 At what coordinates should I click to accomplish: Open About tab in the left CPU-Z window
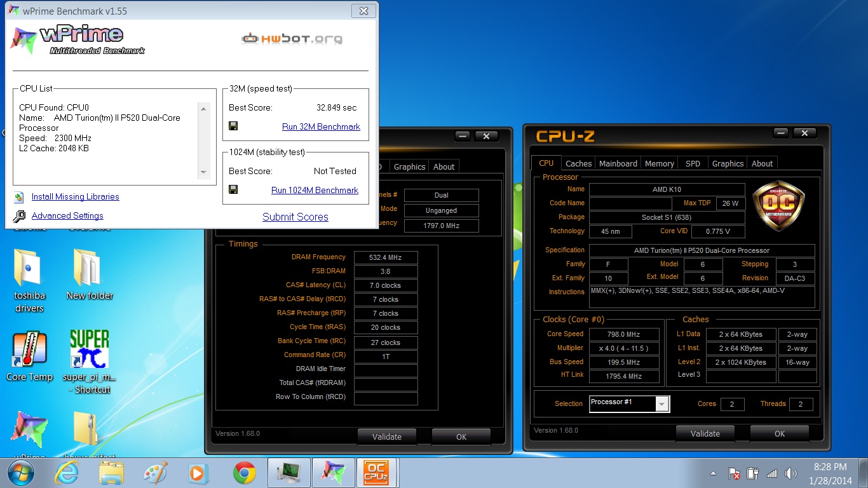pyautogui.click(x=444, y=166)
